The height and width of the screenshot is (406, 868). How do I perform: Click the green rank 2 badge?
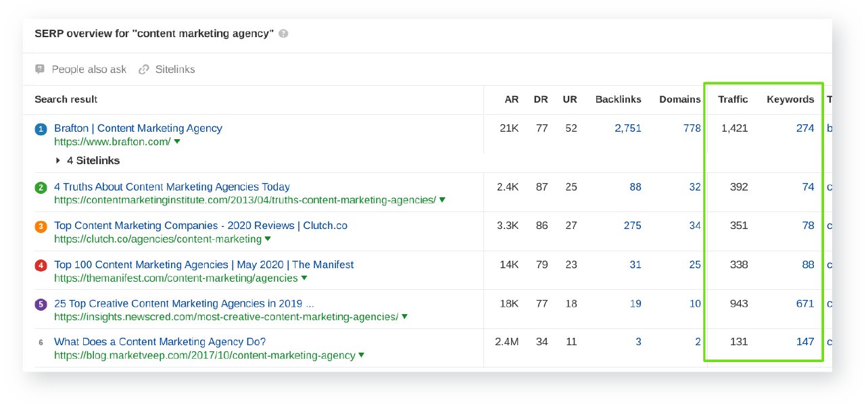tap(41, 188)
